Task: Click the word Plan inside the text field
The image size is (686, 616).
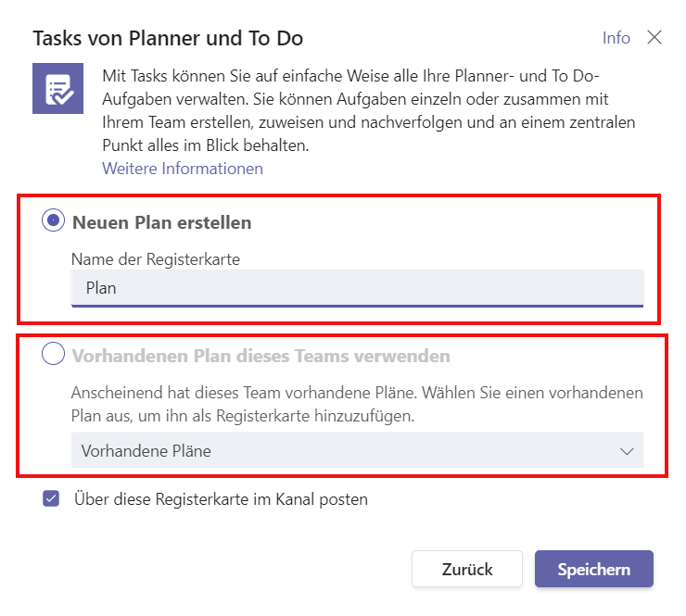Action: [x=101, y=288]
